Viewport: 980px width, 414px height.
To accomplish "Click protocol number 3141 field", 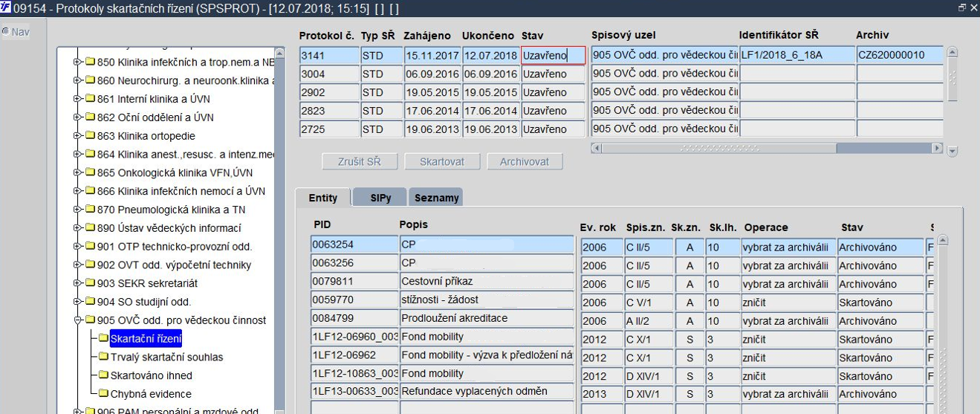I will (x=329, y=55).
